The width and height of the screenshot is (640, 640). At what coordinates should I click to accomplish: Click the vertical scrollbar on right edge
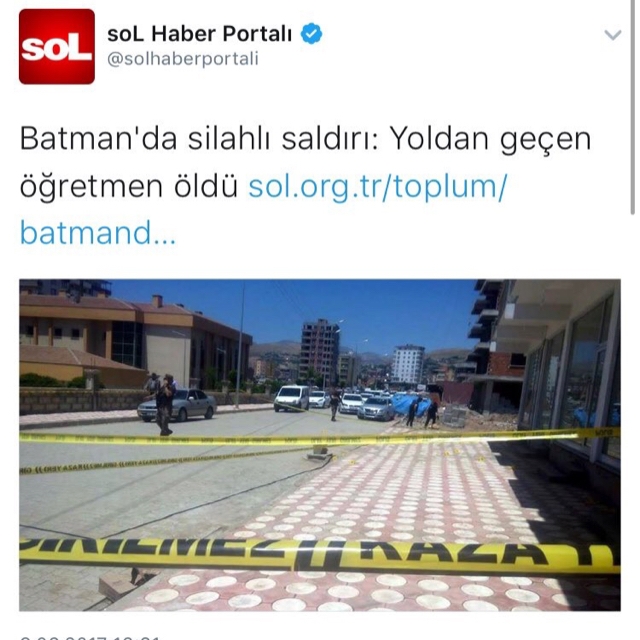coord(633,107)
